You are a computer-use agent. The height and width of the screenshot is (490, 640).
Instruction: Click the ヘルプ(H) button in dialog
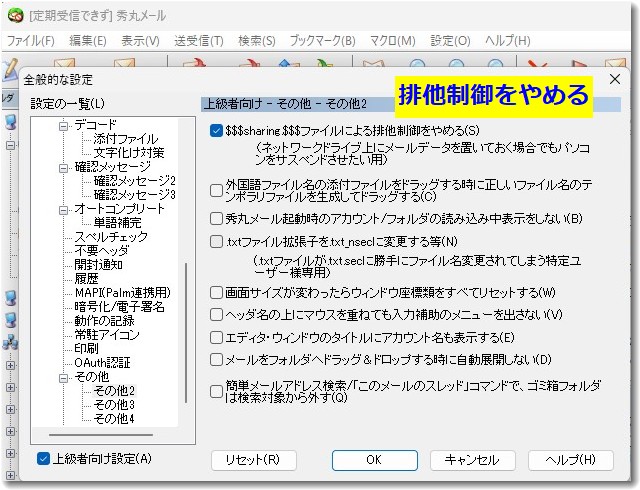571,460
